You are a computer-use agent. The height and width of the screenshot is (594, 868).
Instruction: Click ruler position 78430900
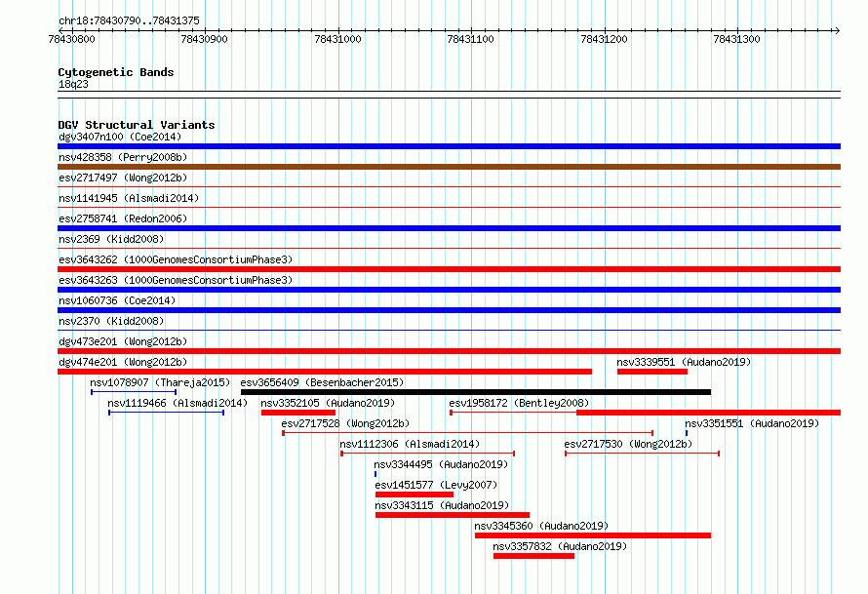click(204, 39)
